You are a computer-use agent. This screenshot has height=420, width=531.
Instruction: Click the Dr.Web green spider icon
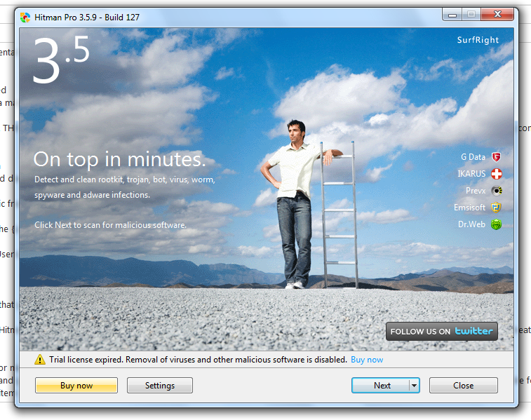(496, 224)
